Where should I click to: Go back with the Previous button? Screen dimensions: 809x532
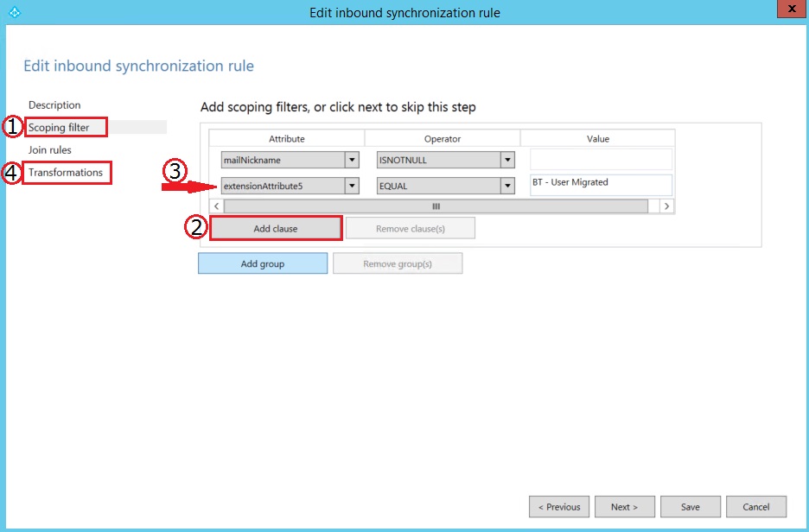(559, 507)
